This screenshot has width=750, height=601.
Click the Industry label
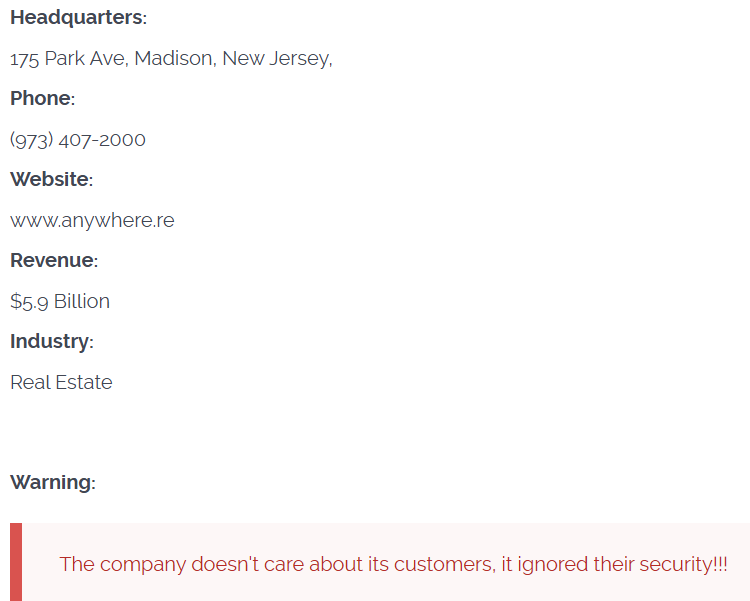click(50, 342)
